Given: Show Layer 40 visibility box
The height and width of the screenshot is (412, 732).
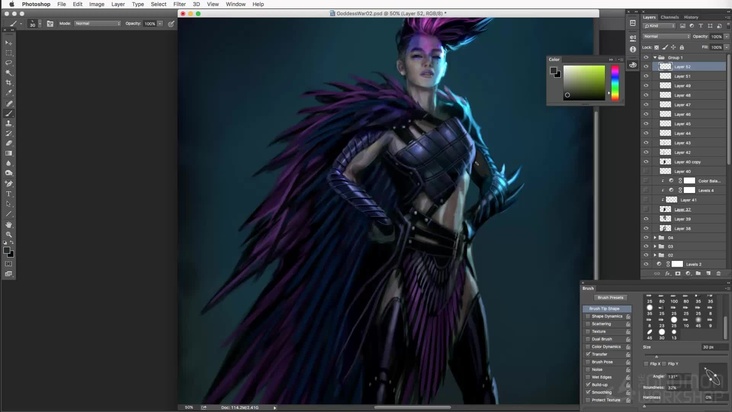Looking at the screenshot, I should (646, 171).
